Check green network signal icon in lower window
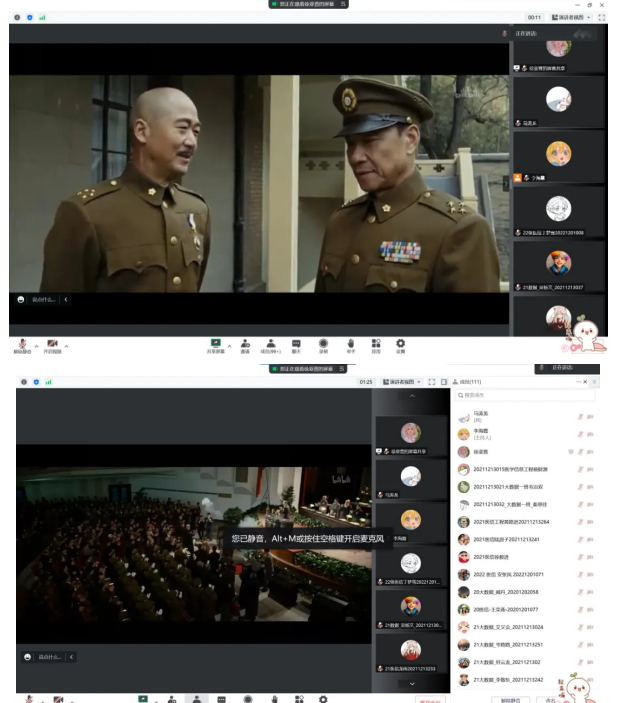The width and height of the screenshot is (622, 703). click(48, 382)
